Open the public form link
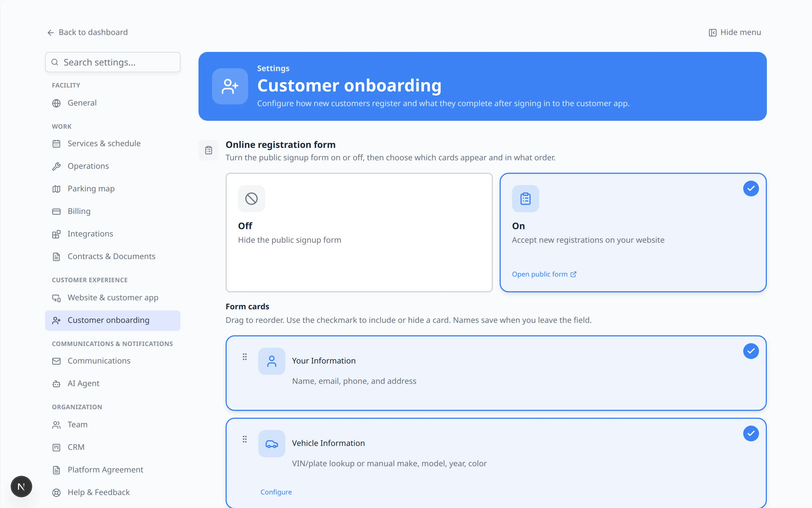The image size is (812, 508). pyautogui.click(x=544, y=275)
